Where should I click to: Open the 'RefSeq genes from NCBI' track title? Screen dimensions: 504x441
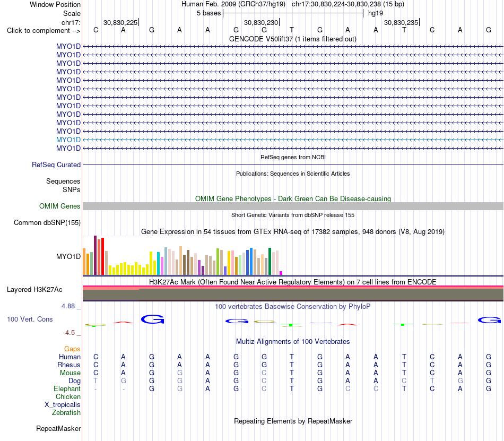pos(293,157)
